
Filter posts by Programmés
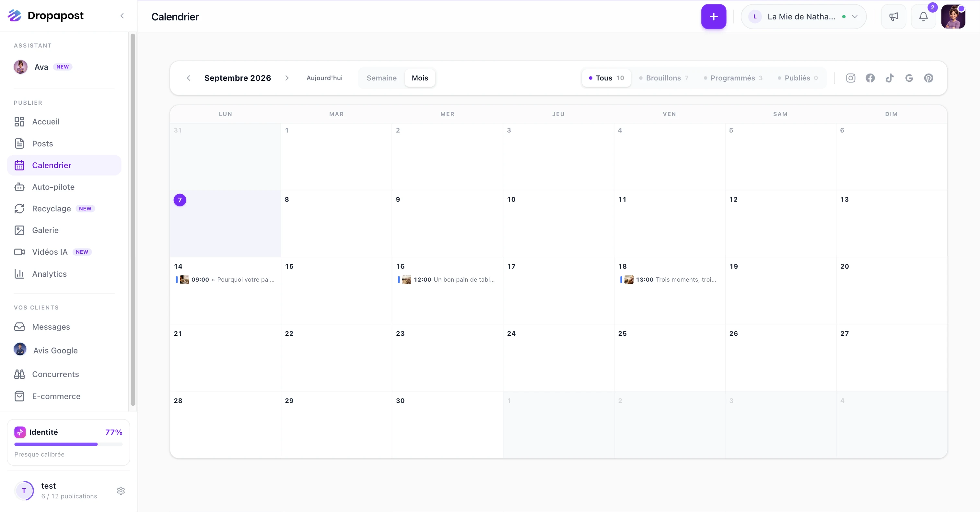click(x=733, y=78)
